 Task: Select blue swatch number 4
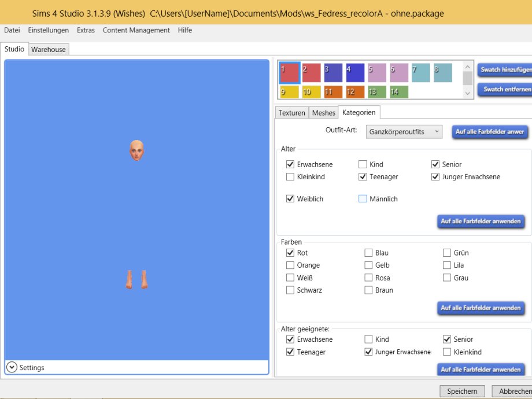click(355, 73)
